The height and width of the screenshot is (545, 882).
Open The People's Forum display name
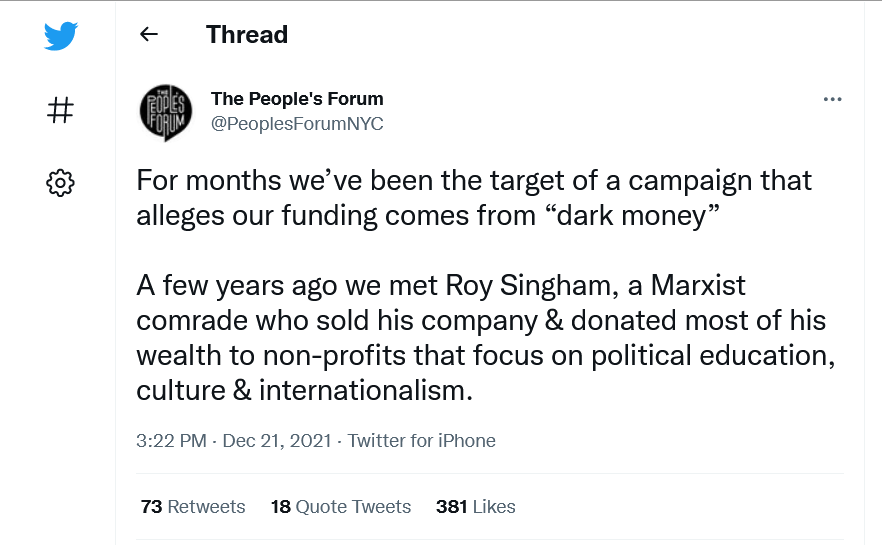[x=297, y=99]
